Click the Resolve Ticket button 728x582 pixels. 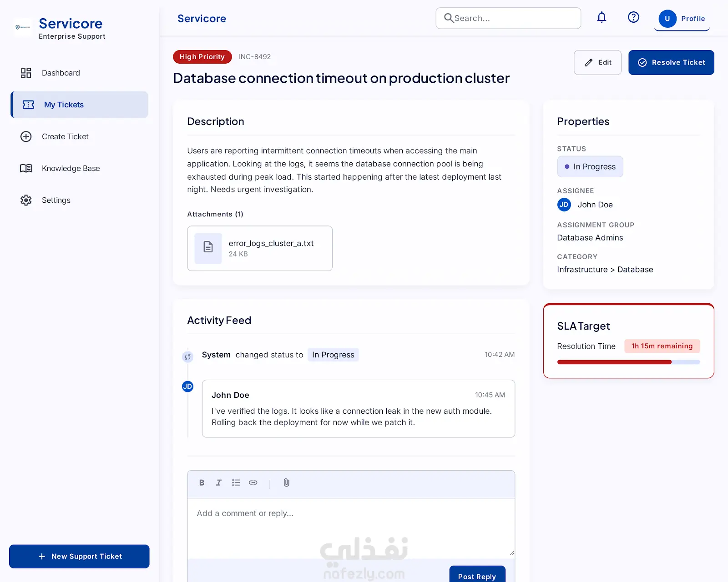click(x=672, y=62)
